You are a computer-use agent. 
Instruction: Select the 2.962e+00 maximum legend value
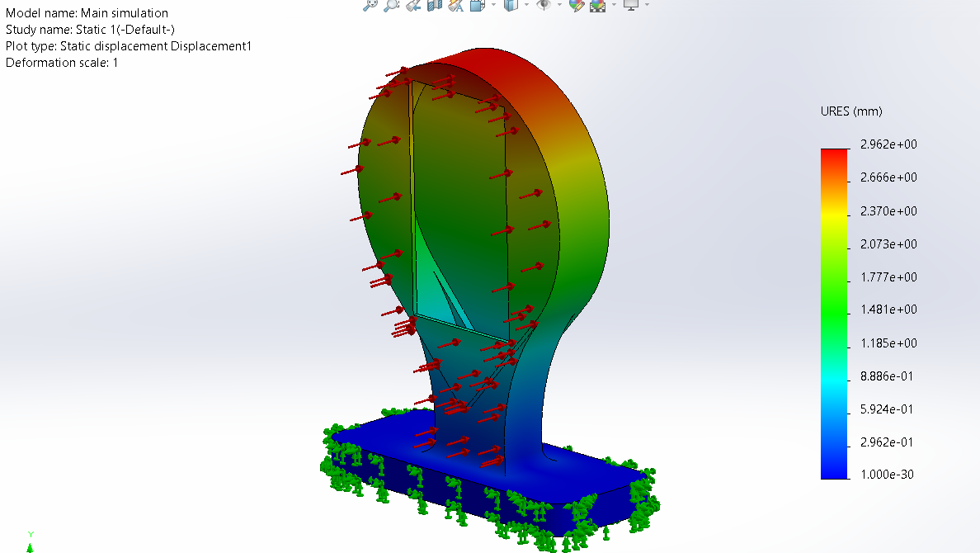[888, 144]
